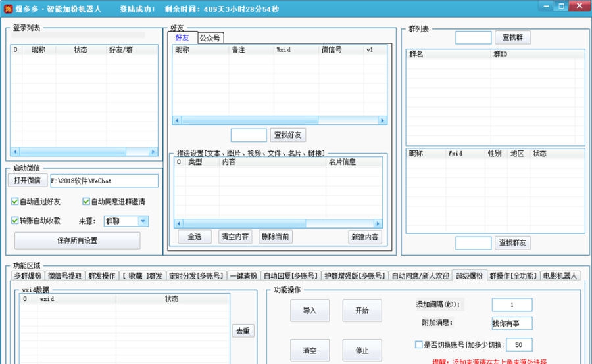Click the 新建内容 button
The image size is (592, 364).
click(364, 237)
